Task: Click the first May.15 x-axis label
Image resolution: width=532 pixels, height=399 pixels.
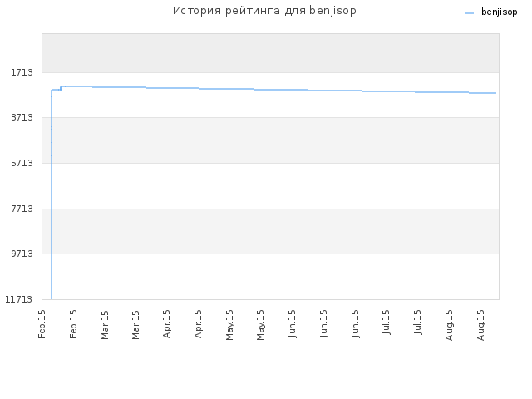Action: coord(229,325)
